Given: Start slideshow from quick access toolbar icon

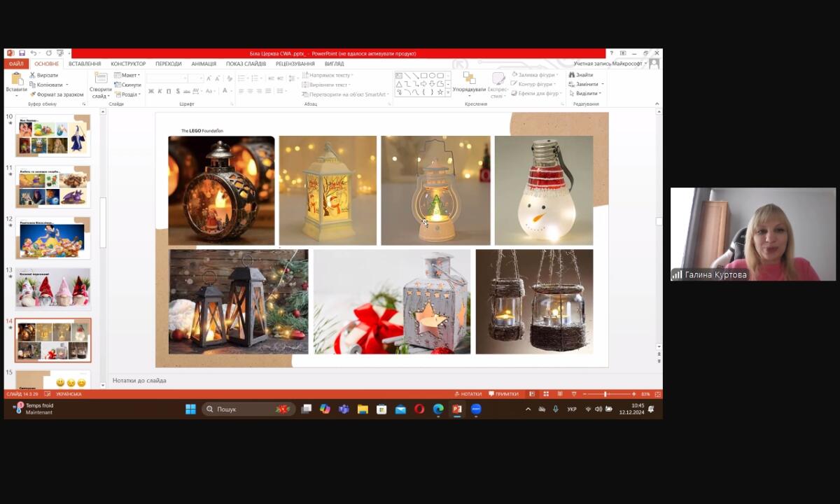Looking at the screenshot, I should coord(60,53).
